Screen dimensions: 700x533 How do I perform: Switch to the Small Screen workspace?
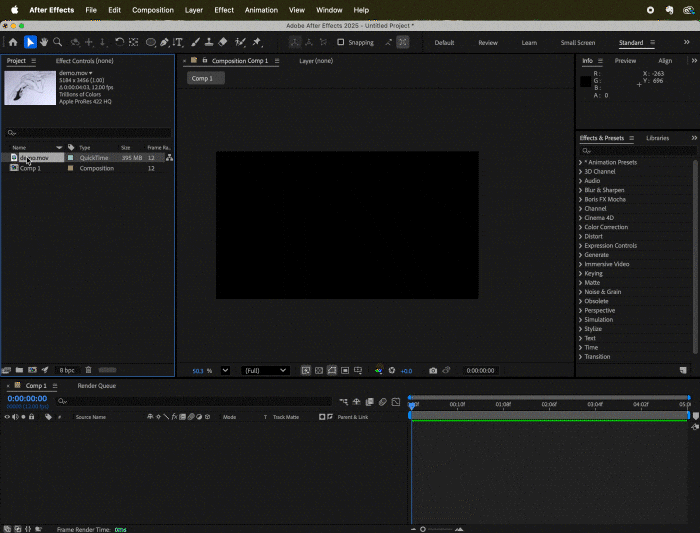577,43
